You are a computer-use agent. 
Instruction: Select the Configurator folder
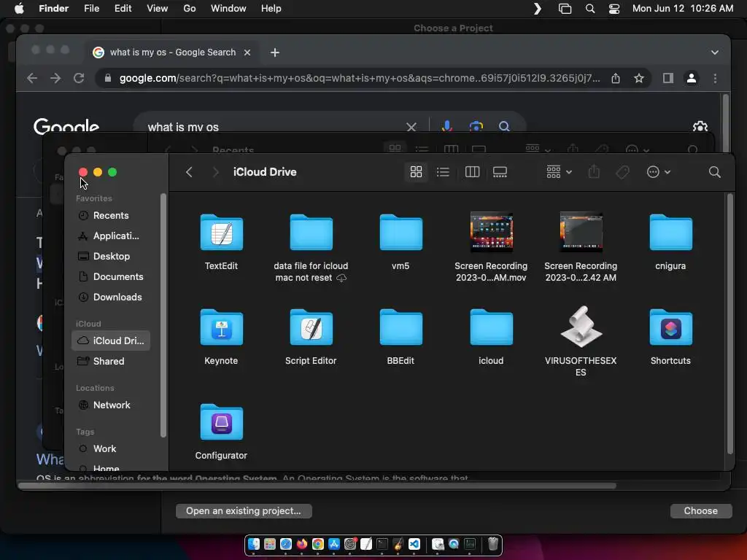(222, 422)
